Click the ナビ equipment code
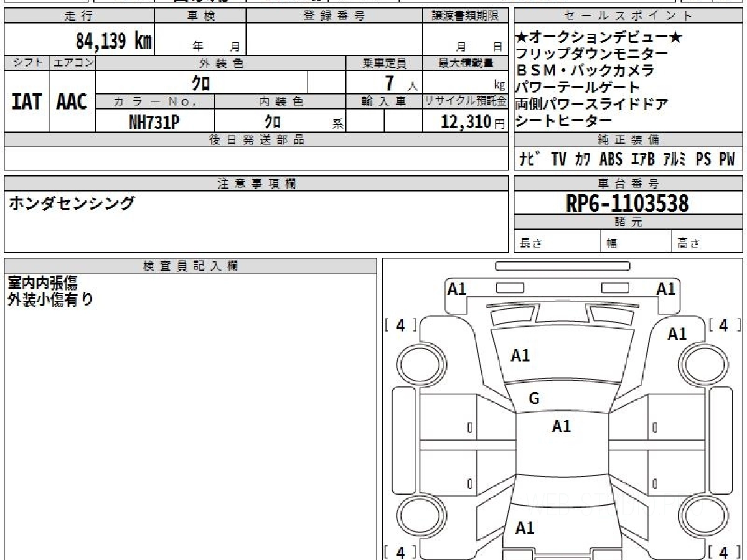 pos(530,159)
